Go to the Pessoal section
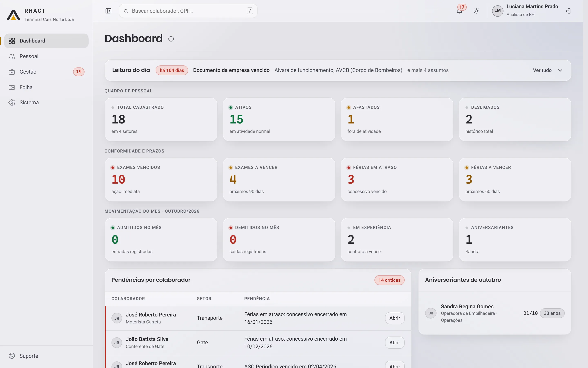This screenshot has height=368, width=588. click(46, 56)
